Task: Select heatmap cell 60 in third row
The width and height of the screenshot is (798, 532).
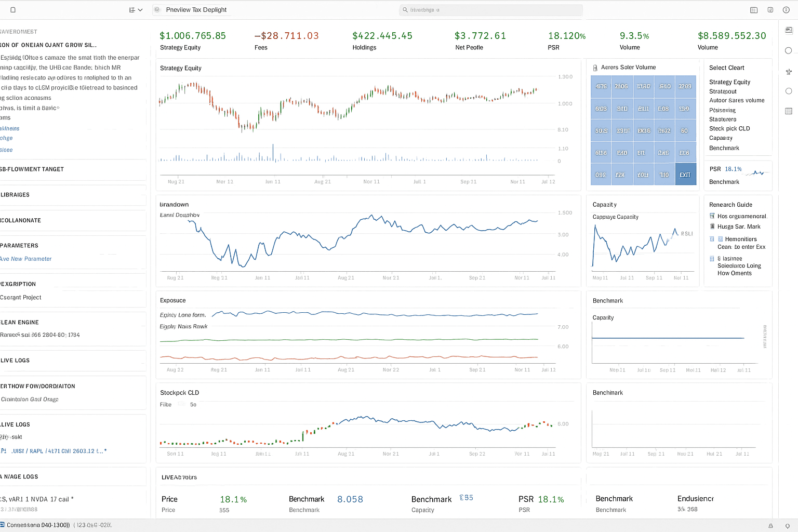Action: 685,131
